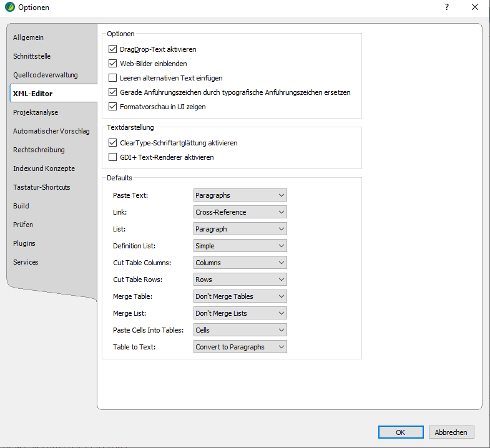Image resolution: width=490 pixels, height=448 pixels.
Task: Switch to the Allgemein tab
Action: tap(29, 37)
